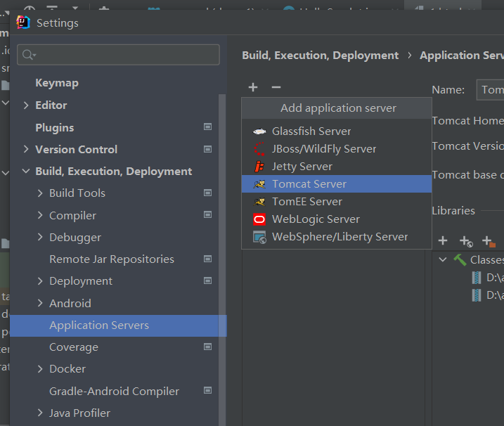Click the plus icon above the server list
504x426 pixels.
(x=253, y=87)
